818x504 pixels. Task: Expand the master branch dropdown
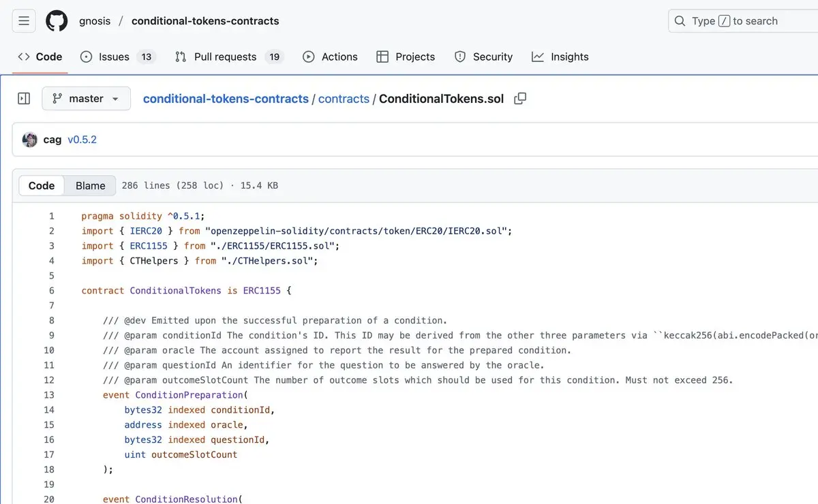point(86,99)
